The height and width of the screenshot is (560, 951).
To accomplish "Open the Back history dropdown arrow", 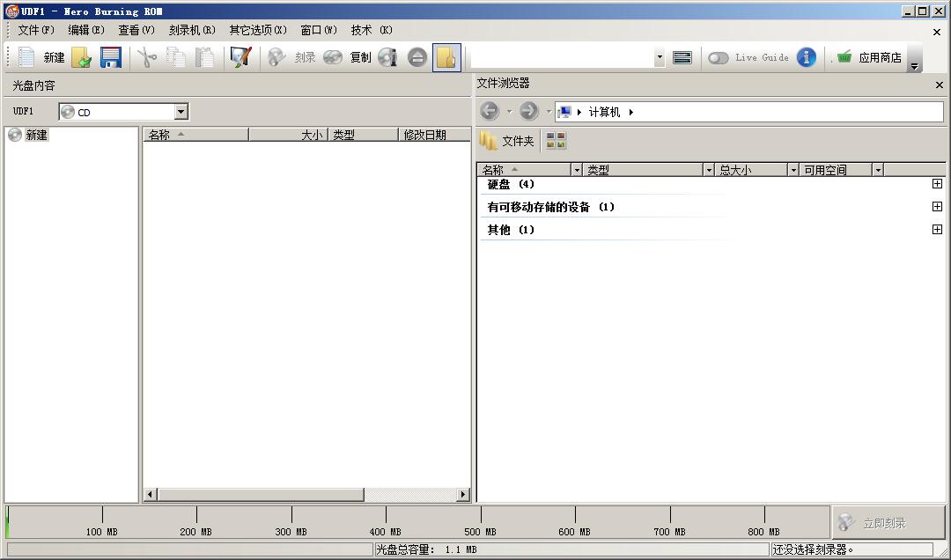I will tap(509, 112).
